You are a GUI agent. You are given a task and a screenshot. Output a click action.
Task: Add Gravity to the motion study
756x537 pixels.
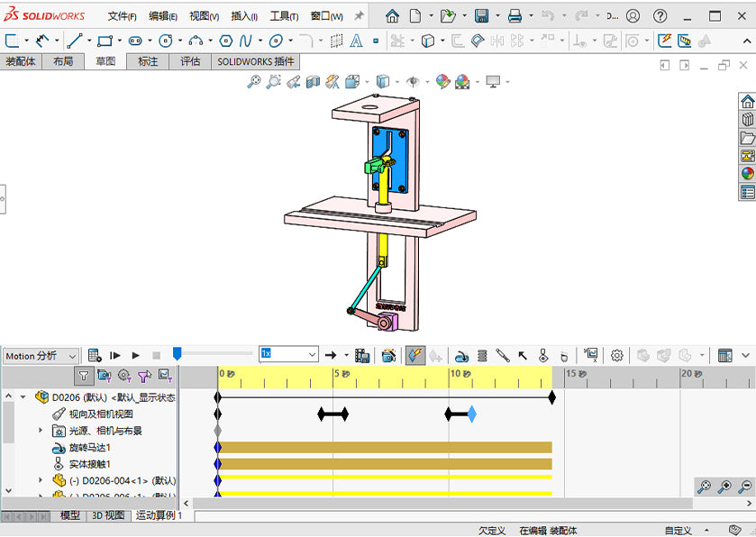[564, 356]
